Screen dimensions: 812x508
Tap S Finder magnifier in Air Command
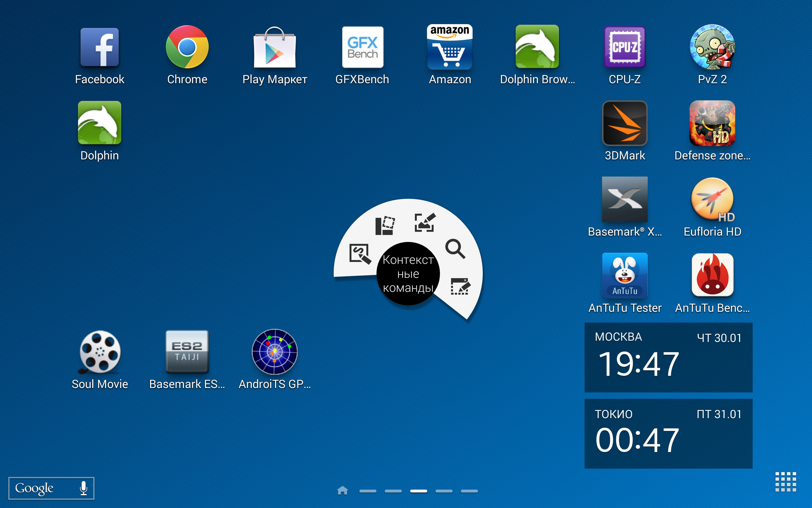455,249
